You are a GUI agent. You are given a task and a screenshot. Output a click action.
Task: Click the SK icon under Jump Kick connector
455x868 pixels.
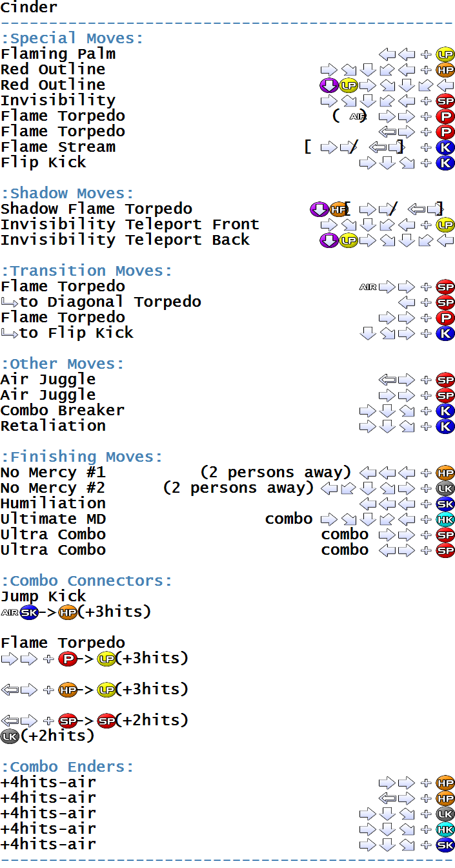29,612
